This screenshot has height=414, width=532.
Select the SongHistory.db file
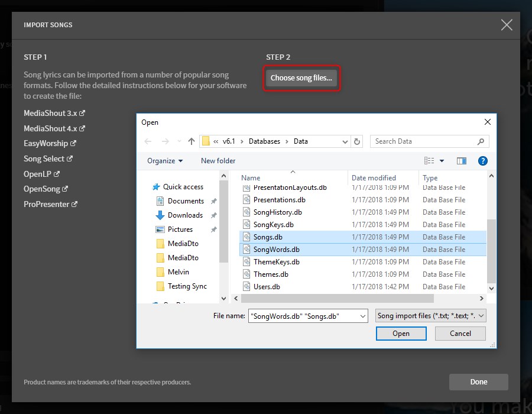pyautogui.click(x=363, y=212)
